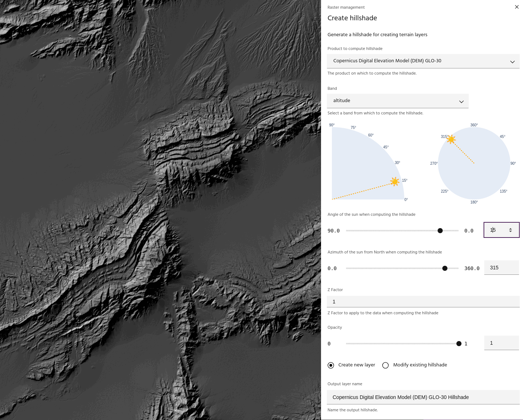Viewport: 523px width, 420px height.
Task: Click the 180° label on azimuth compass
Action: click(x=474, y=202)
